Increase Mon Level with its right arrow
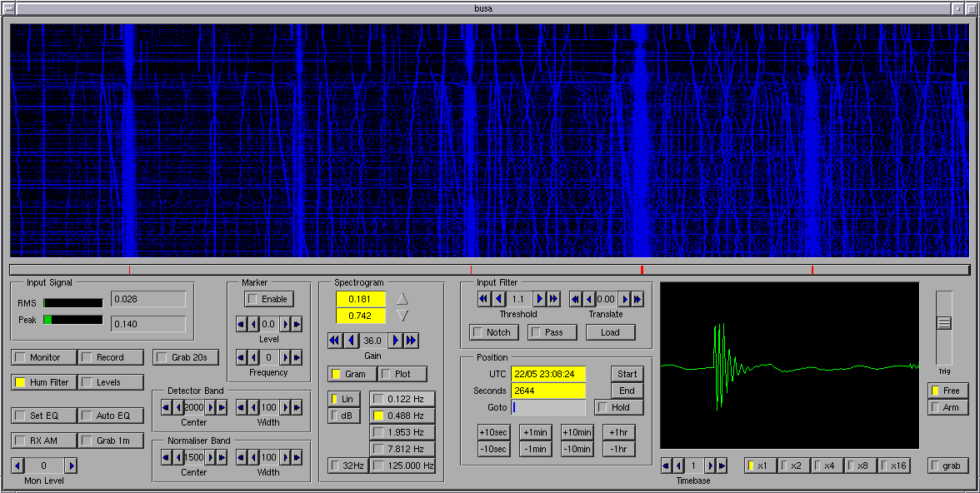Screen dimensions: 980x493 coord(72,466)
